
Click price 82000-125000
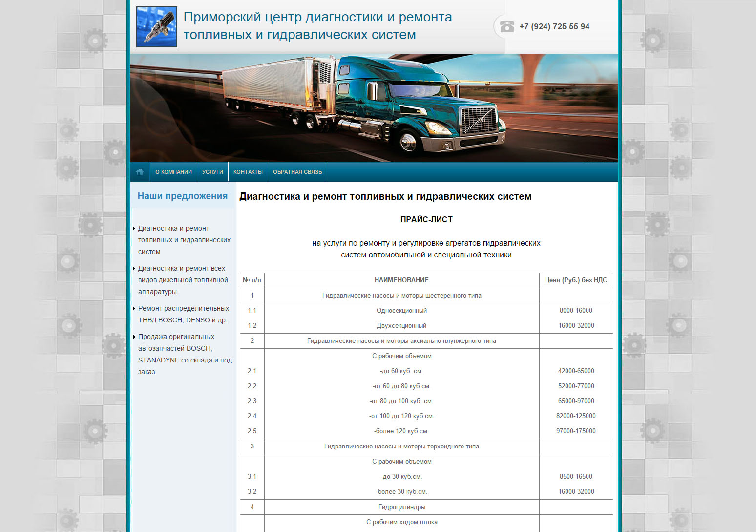pyautogui.click(x=576, y=416)
